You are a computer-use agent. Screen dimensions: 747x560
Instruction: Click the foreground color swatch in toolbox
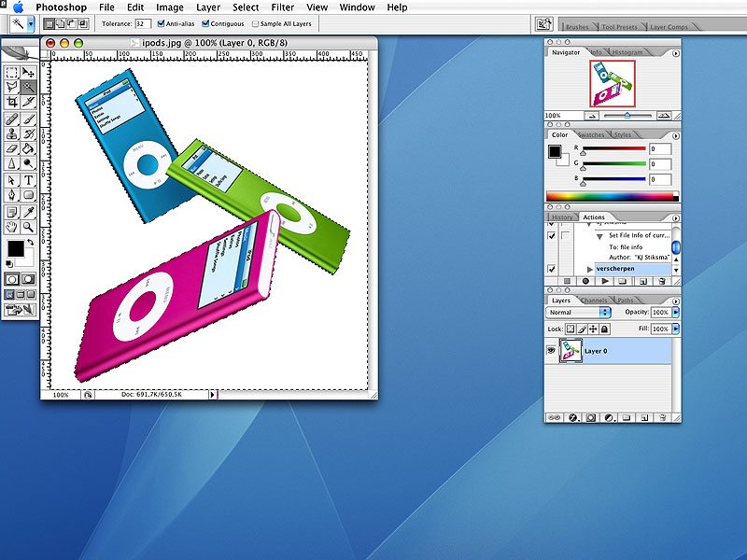[x=15, y=248]
